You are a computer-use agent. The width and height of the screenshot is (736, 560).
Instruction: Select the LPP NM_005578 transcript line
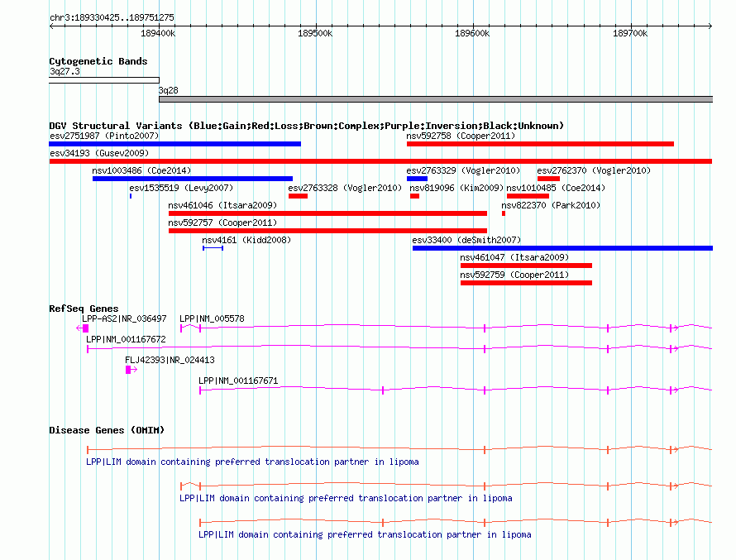[x=446, y=328]
